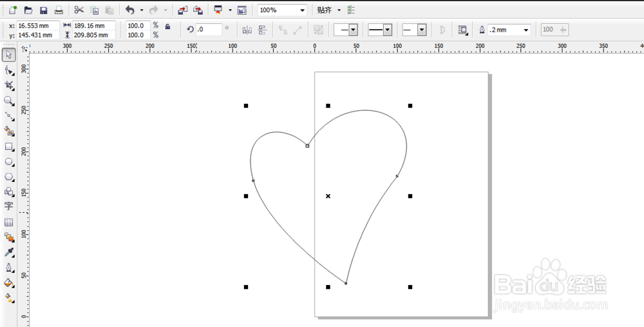Select the Pick tool
644x327 pixels.
click(9, 55)
